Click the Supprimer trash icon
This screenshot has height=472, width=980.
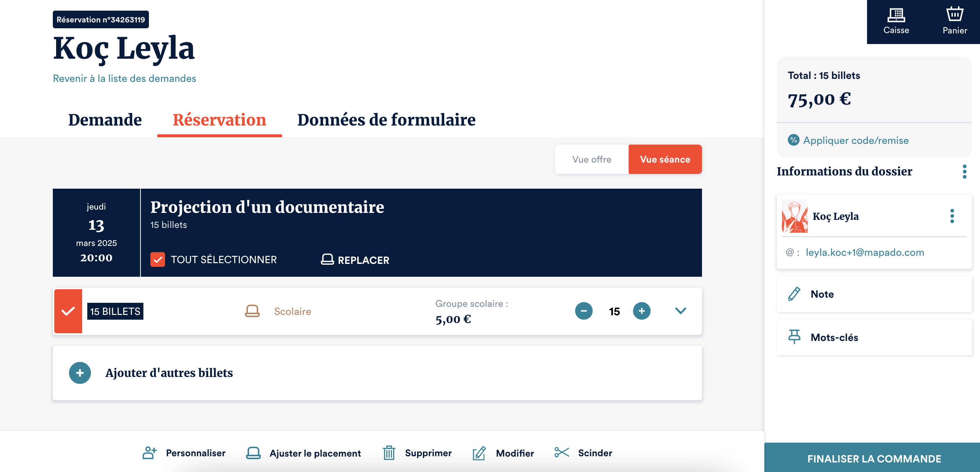389,453
